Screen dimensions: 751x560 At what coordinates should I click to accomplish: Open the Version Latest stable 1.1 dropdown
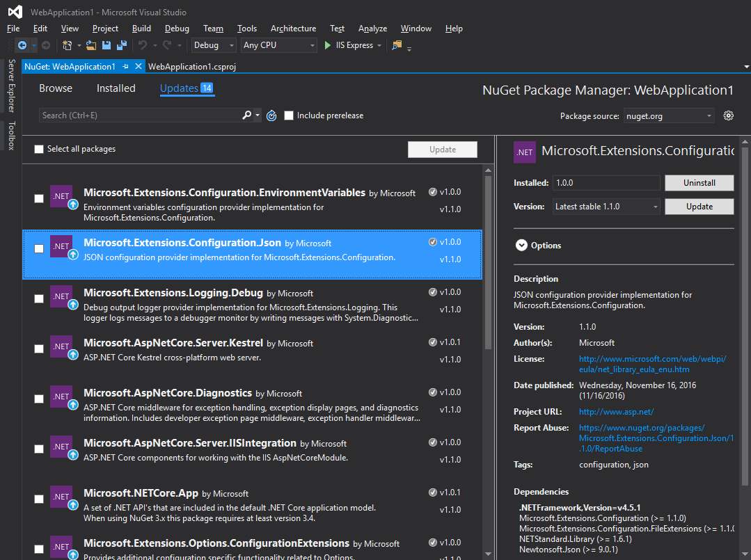point(606,206)
